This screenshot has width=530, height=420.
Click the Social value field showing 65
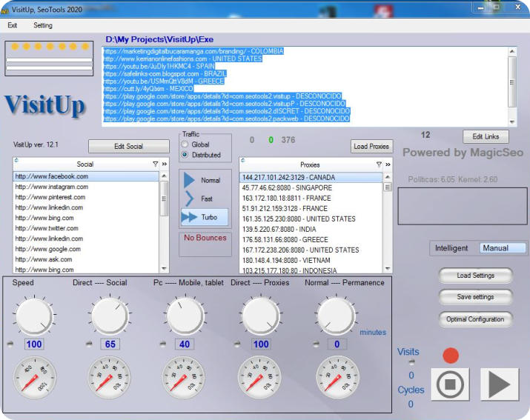pos(110,344)
